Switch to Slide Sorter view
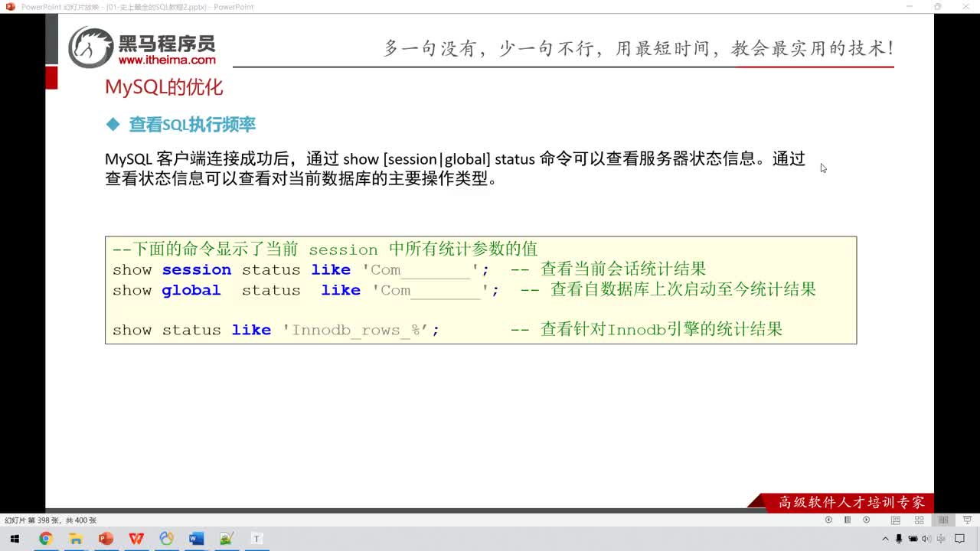Screen dimensions: 980x551 pyautogui.click(x=920, y=520)
